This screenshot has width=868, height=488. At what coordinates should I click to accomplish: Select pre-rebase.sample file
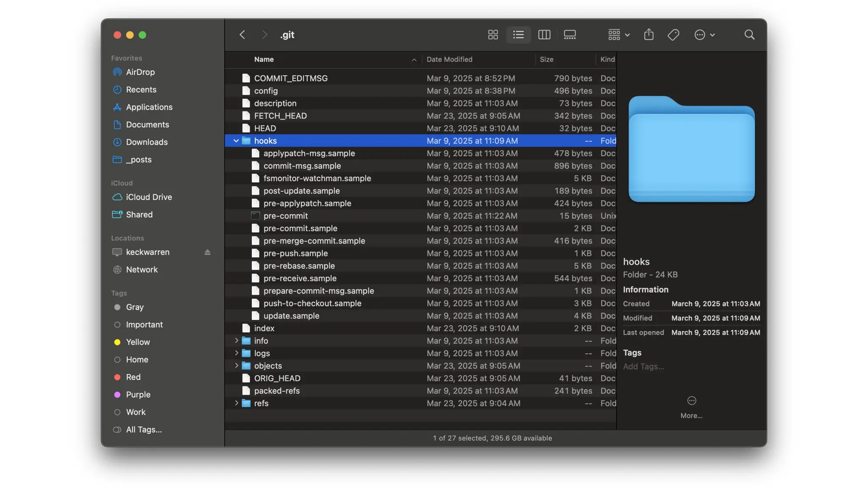pyautogui.click(x=420, y=266)
